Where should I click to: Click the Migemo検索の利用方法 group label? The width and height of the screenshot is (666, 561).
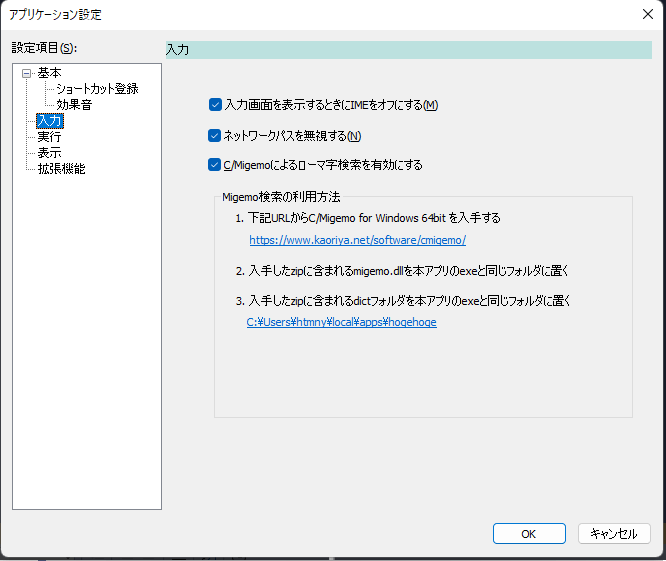point(281,197)
